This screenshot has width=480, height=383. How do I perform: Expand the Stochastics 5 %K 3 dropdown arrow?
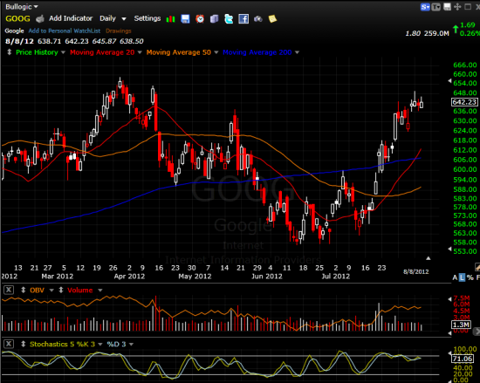point(100,344)
